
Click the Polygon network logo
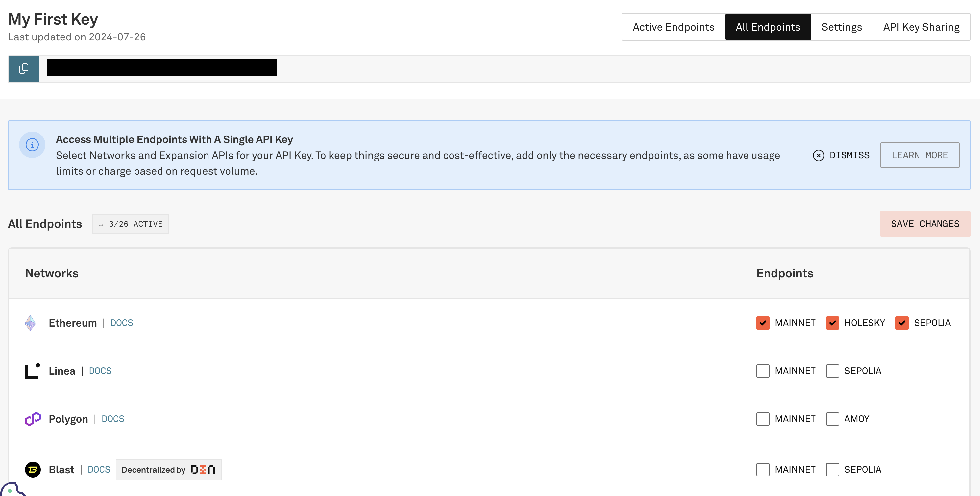click(x=33, y=419)
